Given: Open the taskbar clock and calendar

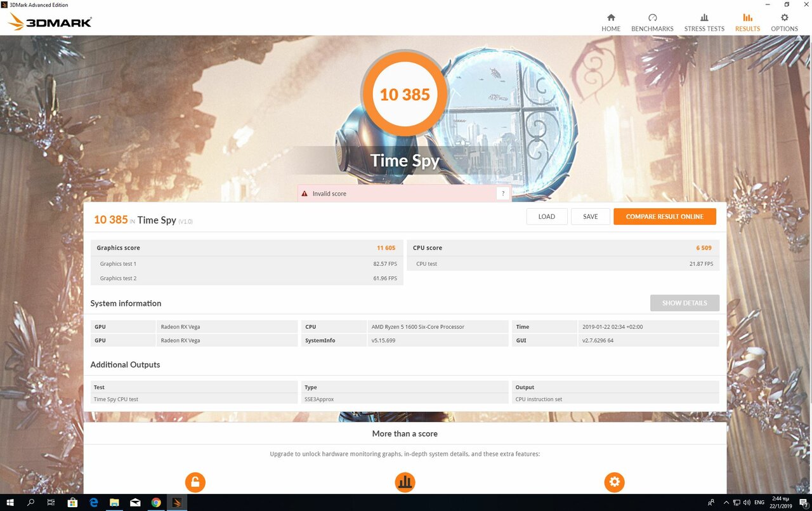Looking at the screenshot, I should [782, 502].
